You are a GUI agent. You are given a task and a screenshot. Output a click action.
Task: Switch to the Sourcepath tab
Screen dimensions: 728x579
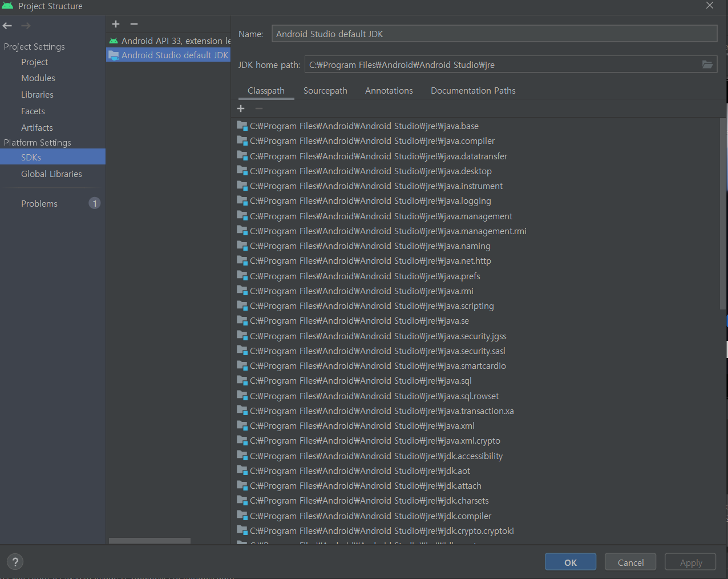[325, 90]
